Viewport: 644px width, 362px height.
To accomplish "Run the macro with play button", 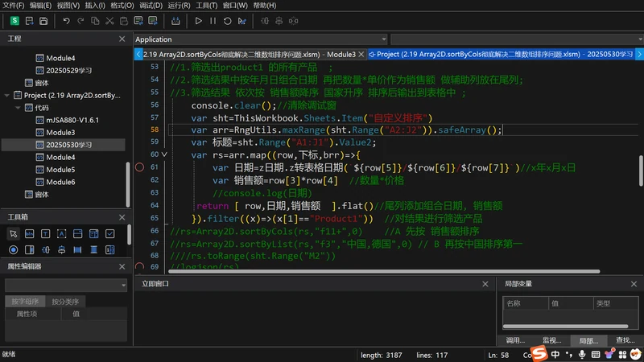I will (198, 21).
